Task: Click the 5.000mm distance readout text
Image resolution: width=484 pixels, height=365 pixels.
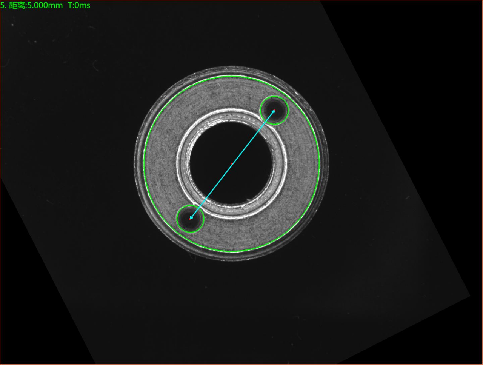Action: click(x=45, y=5)
